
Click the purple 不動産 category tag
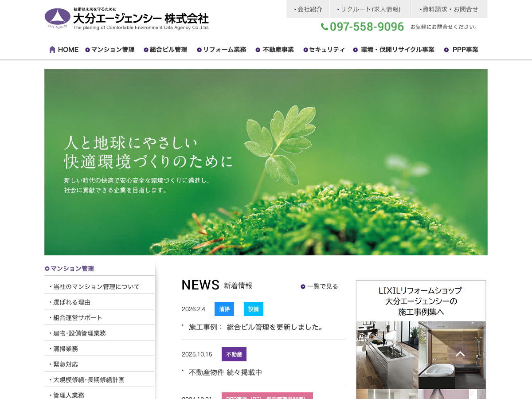[234, 354]
